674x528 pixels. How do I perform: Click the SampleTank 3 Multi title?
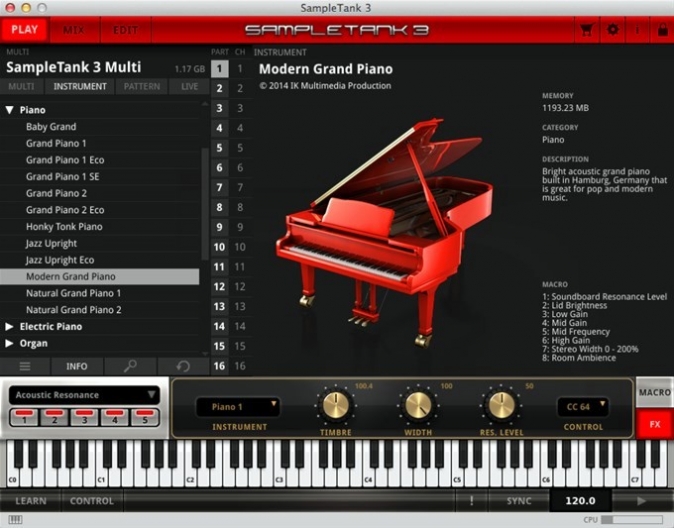74,68
